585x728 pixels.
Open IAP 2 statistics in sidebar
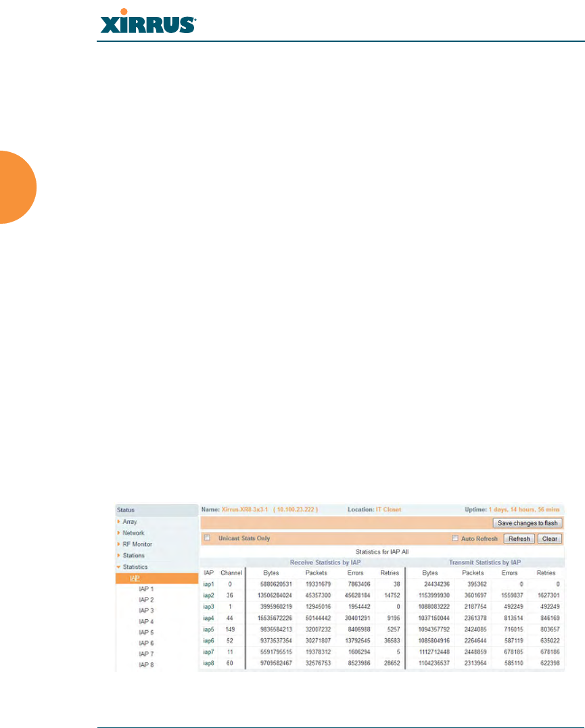pyautogui.click(x=146, y=600)
